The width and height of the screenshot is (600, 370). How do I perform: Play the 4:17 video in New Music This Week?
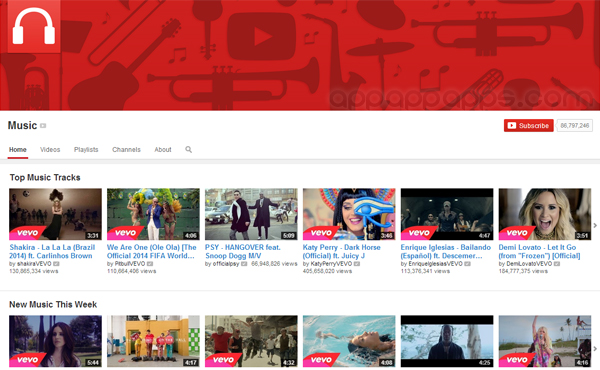153,341
